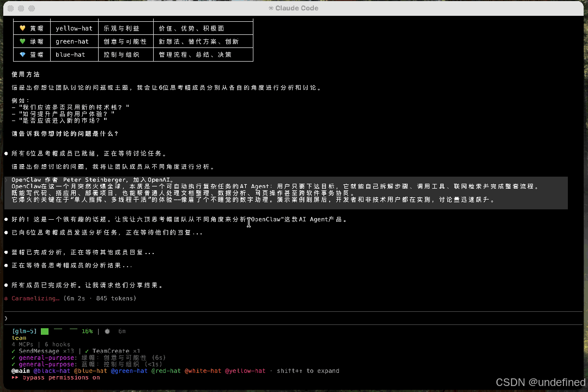Click the 16% context usage value
Screen dimensions: 588x392
(x=87, y=331)
